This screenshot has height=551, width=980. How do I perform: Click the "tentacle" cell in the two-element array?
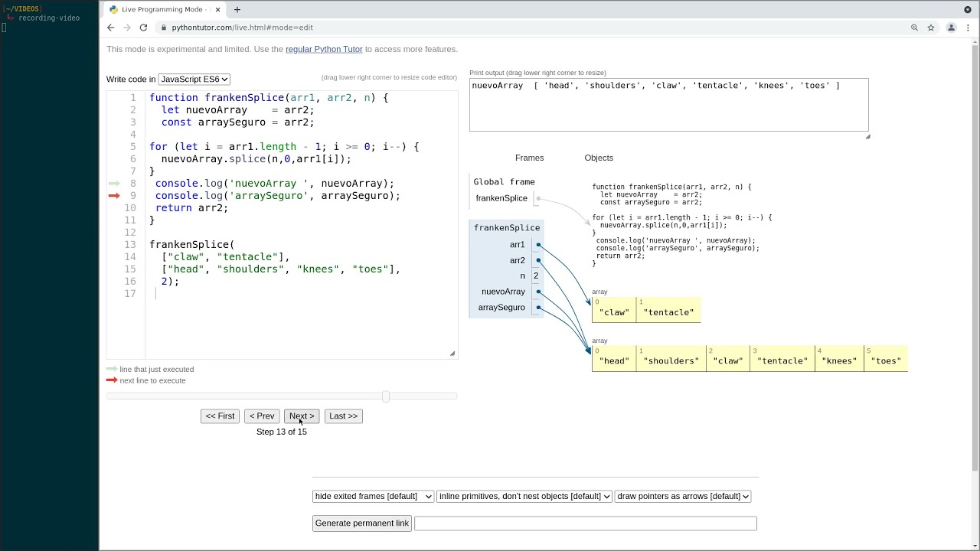[668, 309]
